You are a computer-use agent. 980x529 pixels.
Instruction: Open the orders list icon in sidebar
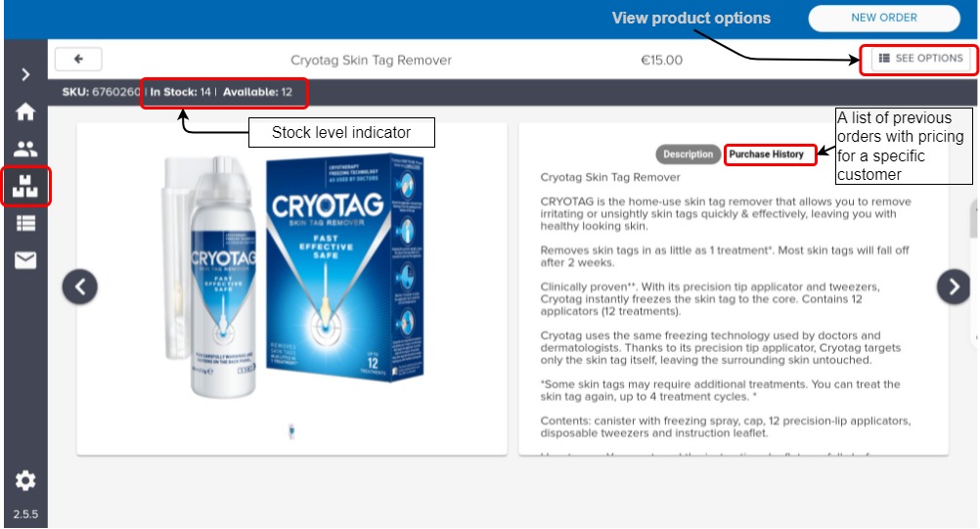tap(25, 223)
